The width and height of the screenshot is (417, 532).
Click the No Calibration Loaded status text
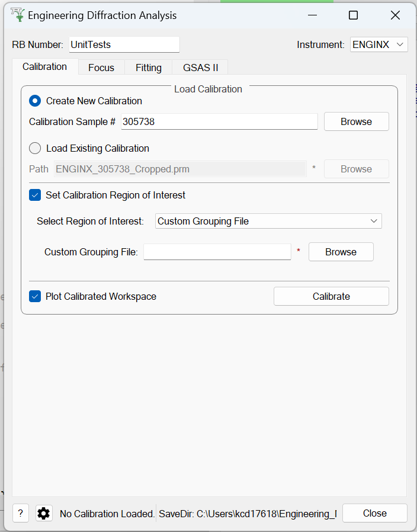pyautogui.click(x=107, y=514)
